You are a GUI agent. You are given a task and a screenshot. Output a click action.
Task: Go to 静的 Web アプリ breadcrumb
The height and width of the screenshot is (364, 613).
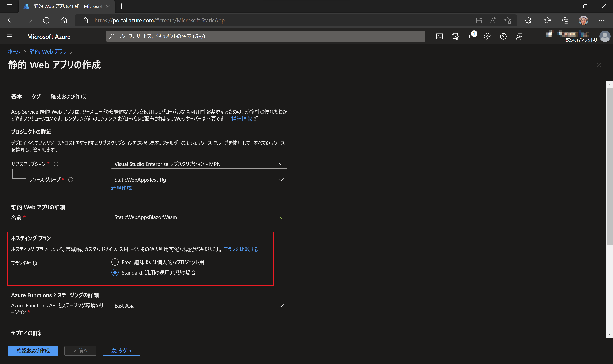pos(48,51)
